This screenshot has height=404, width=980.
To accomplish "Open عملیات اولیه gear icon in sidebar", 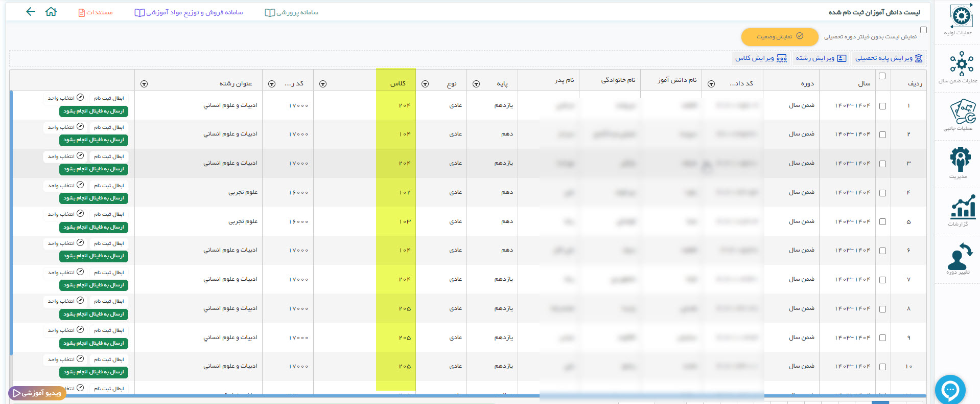I will click(961, 17).
